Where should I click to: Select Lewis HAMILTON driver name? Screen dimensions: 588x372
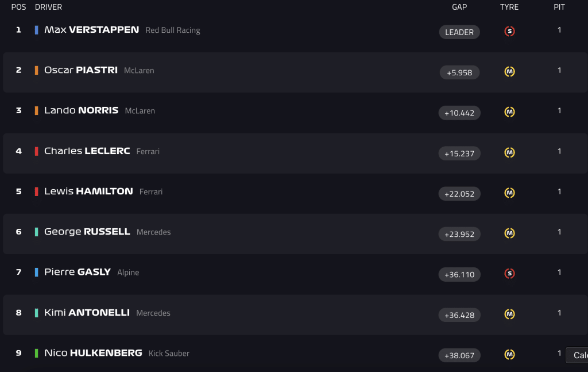[88, 191]
